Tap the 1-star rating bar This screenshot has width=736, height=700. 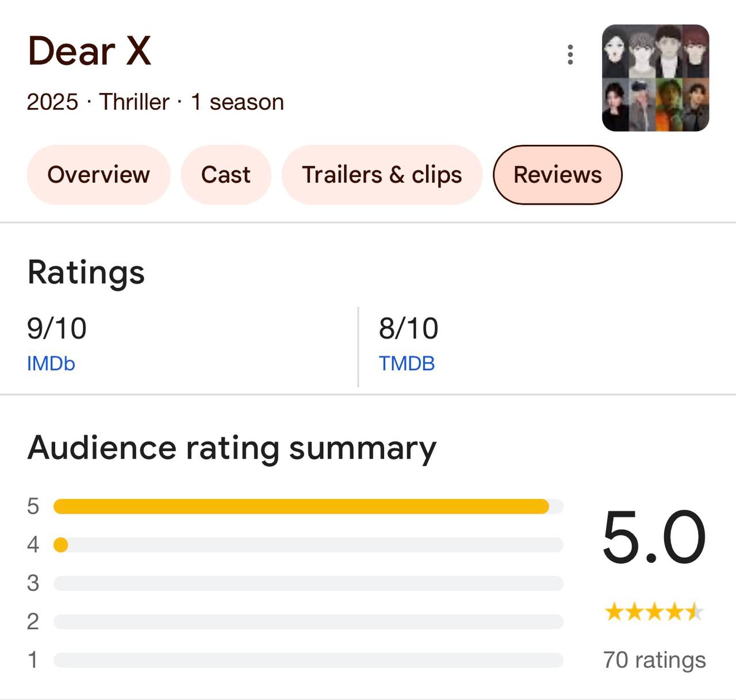pos(308,660)
